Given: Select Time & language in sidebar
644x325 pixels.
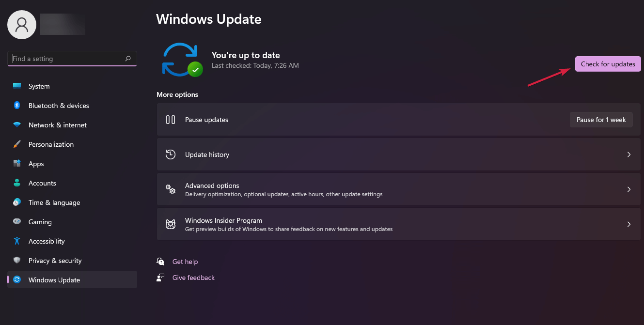Looking at the screenshot, I should [54, 202].
